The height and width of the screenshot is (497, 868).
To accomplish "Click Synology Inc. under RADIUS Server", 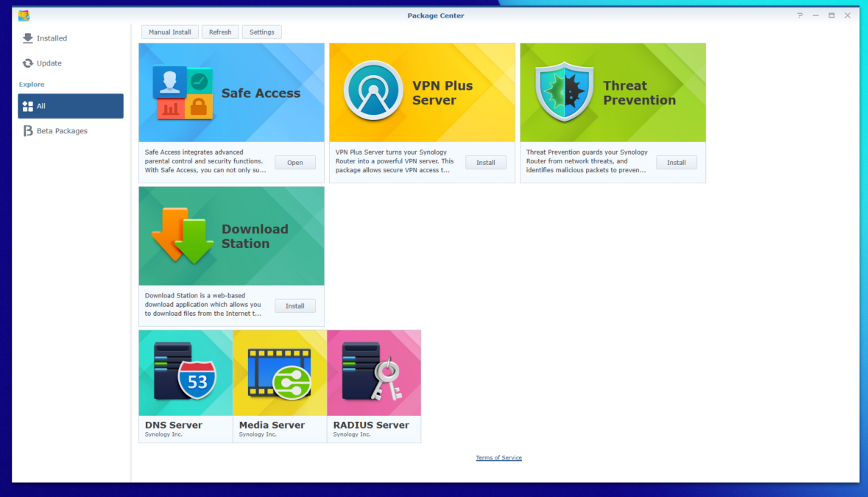I will coord(351,434).
